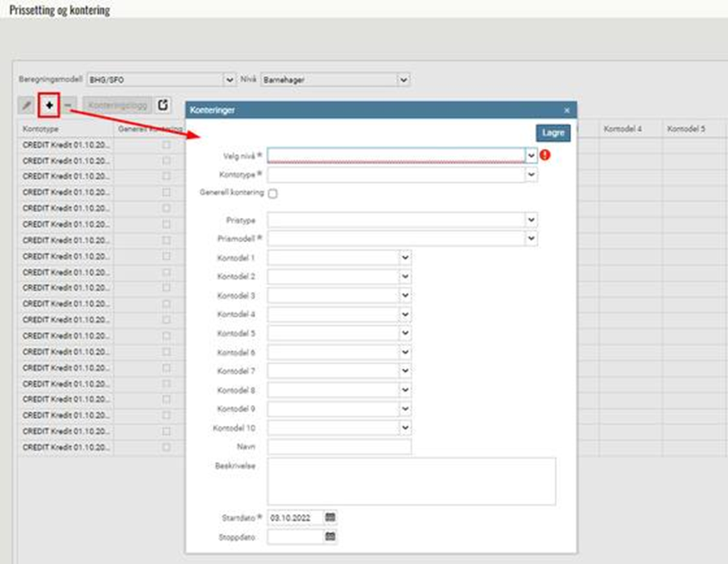Open the Nivå Barnehager dropdown
728x564 pixels.
click(404, 80)
